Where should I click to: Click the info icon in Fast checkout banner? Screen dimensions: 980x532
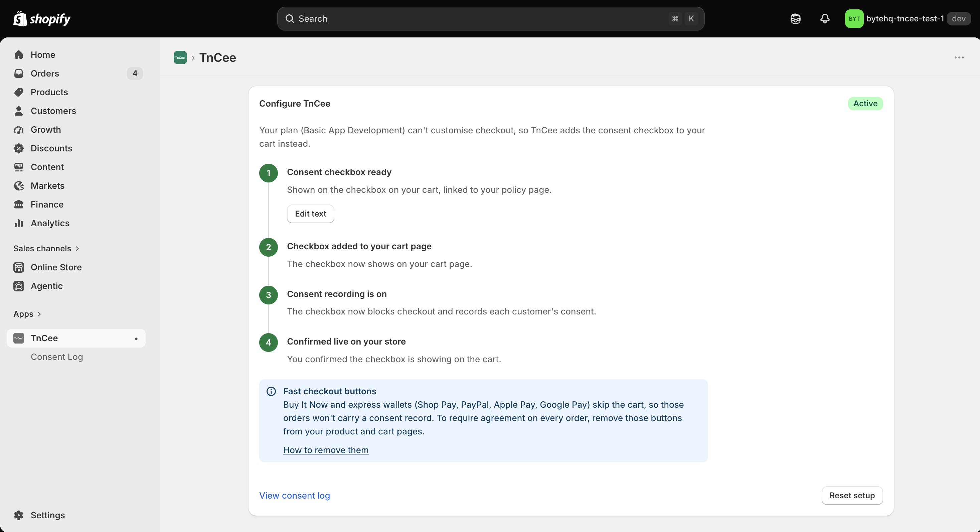coord(271,391)
